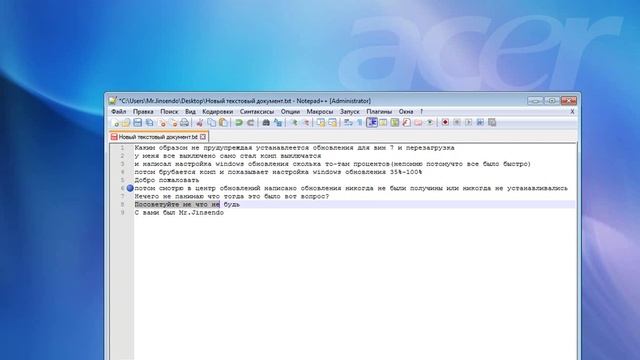Select the Новый текстовый документ.txt tab
The width and height of the screenshot is (640, 360).
pyautogui.click(x=158, y=137)
